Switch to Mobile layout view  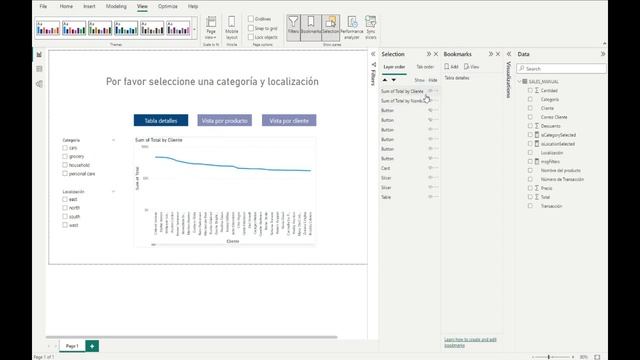(x=231, y=27)
